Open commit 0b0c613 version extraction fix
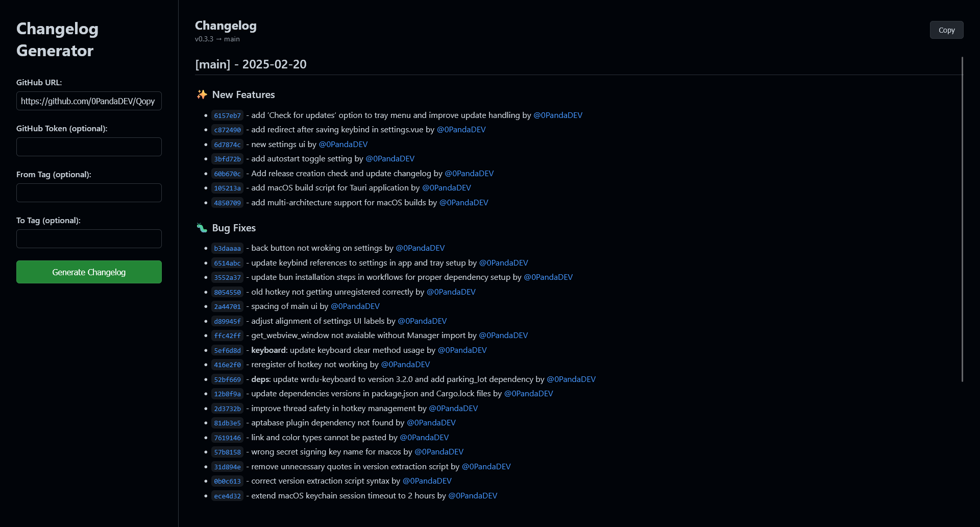Image resolution: width=980 pixels, height=527 pixels. [227, 482]
